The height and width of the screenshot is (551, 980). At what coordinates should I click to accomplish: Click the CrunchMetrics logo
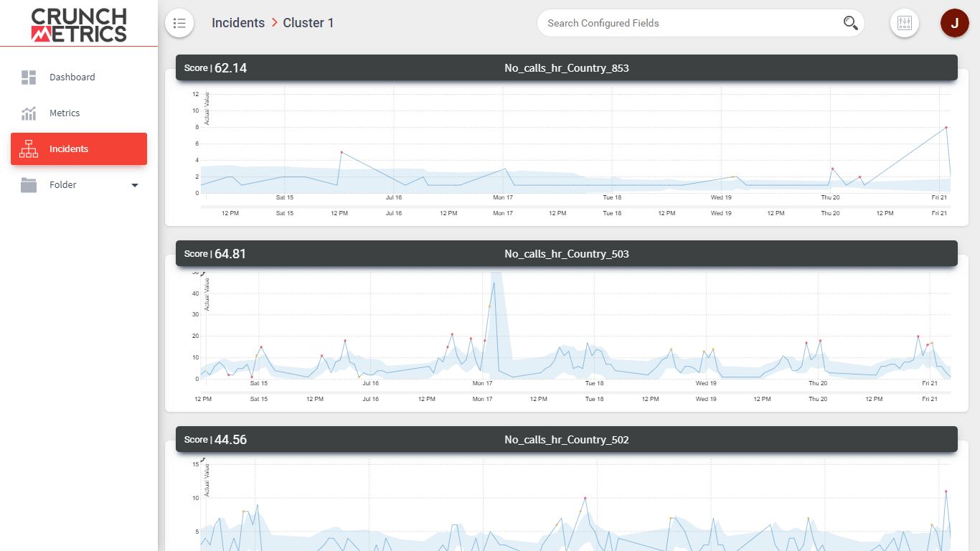(x=77, y=23)
